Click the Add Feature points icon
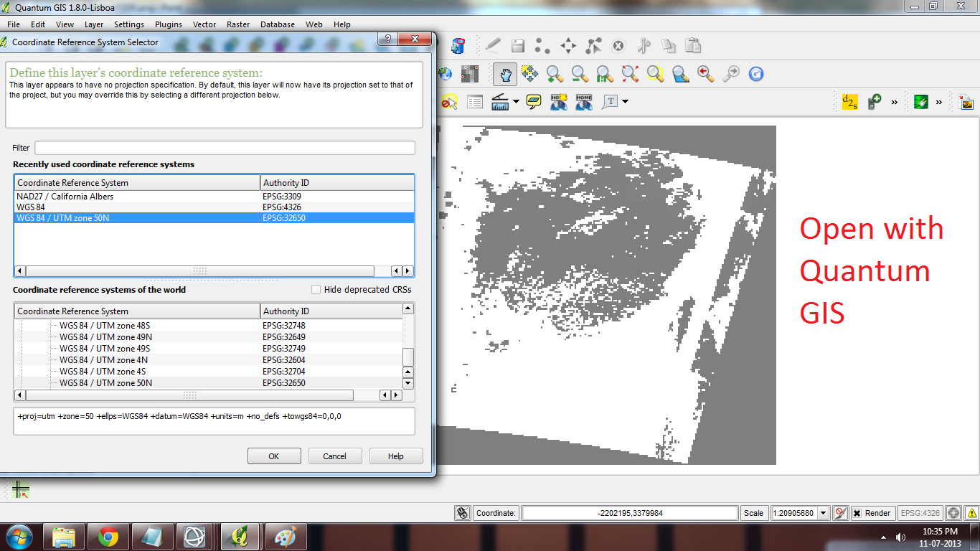 pyautogui.click(x=542, y=46)
